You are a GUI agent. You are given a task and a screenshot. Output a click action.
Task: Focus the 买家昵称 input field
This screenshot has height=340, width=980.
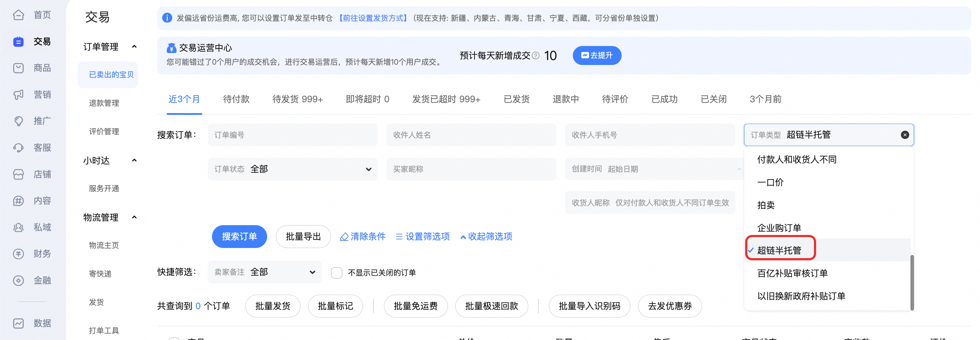[x=471, y=169]
